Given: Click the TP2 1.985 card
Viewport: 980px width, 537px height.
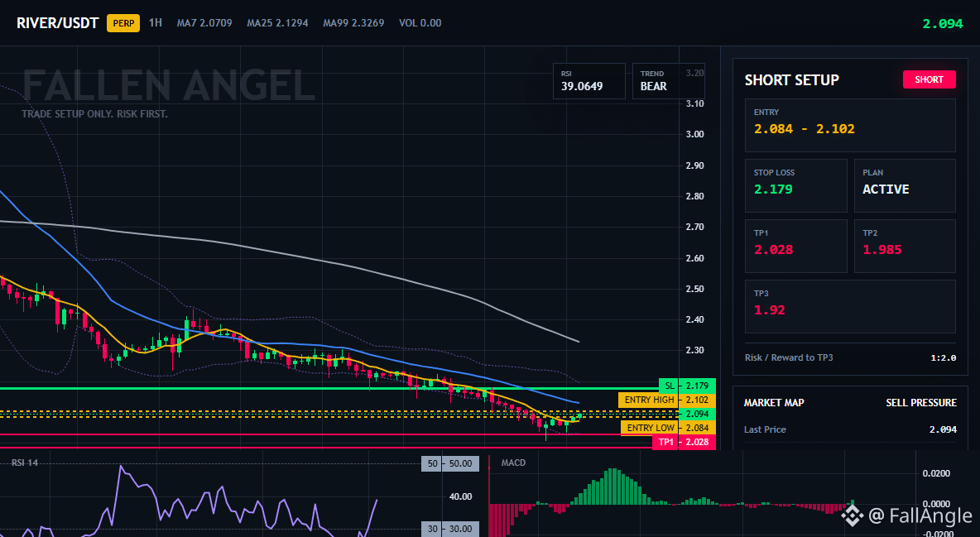Looking at the screenshot, I should pyautogui.click(x=905, y=246).
